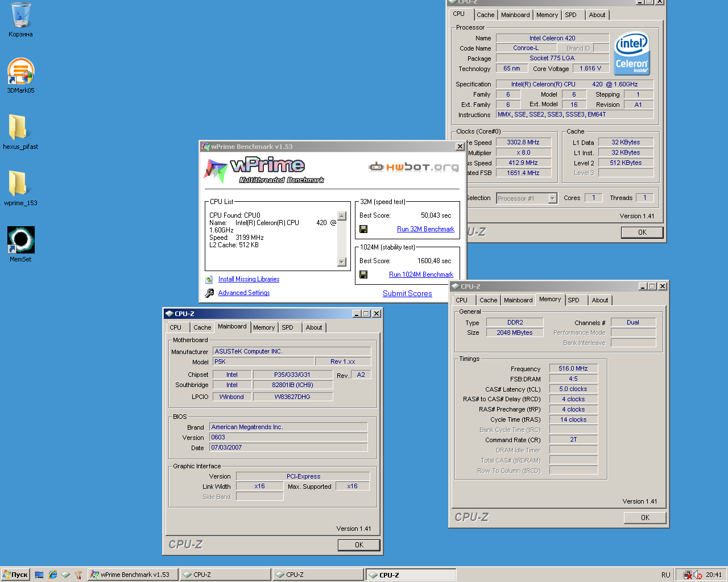This screenshot has width=728, height=582.
Task: Click the DDR2 memory type field
Action: point(515,322)
